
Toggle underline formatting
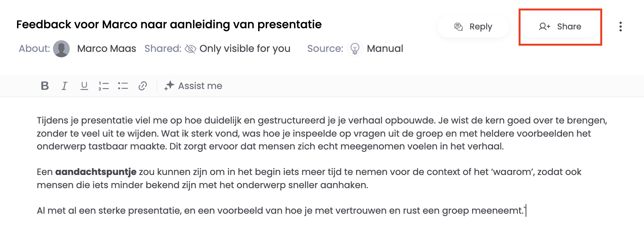(84, 86)
